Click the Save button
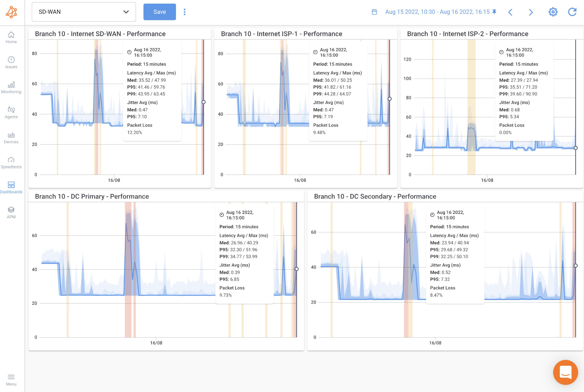This screenshot has width=584, height=392. pos(160,12)
